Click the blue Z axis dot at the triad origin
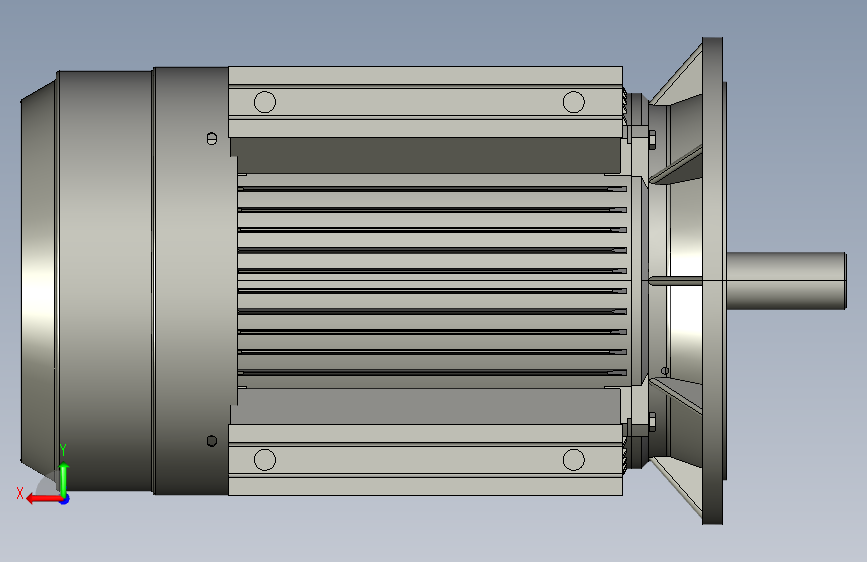Screen dimensions: 867x562 [x=65, y=499]
